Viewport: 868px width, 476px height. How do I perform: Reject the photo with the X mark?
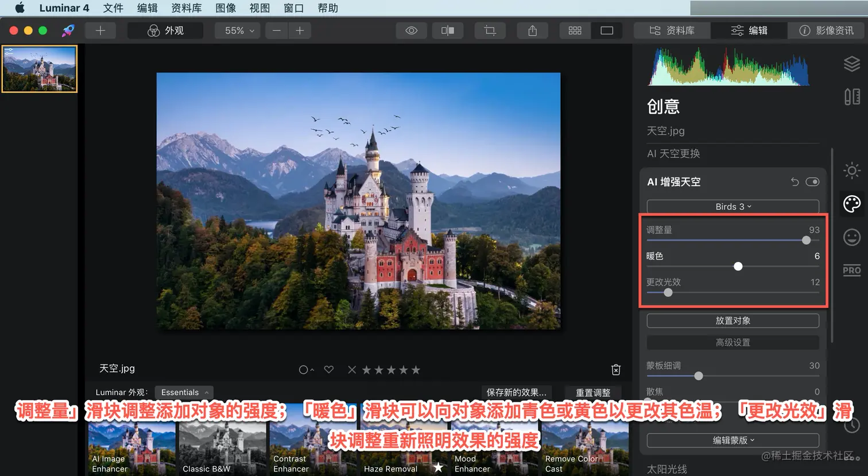tap(352, 370)
